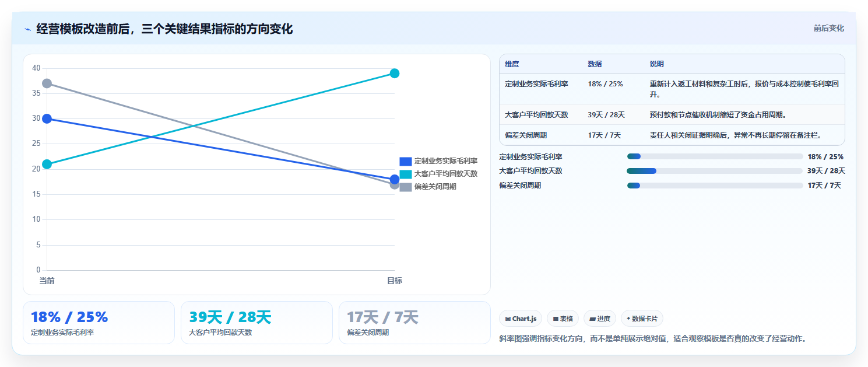Click the blue data point at 目标
The width and height of the screenshot is (868, 367).
coord(395,179)
